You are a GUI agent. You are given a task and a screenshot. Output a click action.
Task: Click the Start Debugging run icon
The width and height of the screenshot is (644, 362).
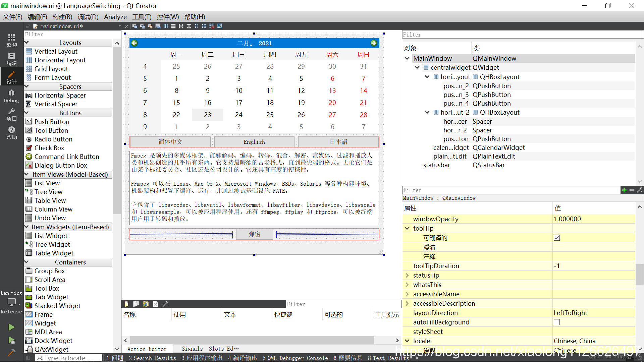[x=11, y=340]
